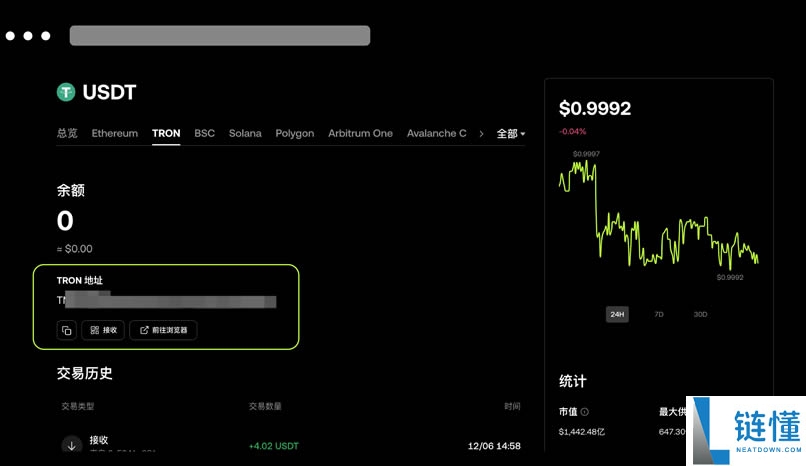Screen dimensions: 806x466
Task: Open the 12/06 接收 transaction row
Action: (x=290, y=445)
